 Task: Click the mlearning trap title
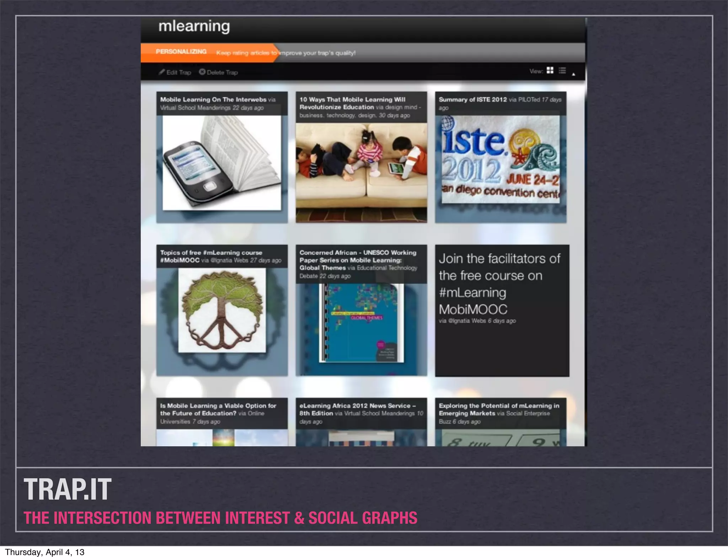tap(194, 26)
